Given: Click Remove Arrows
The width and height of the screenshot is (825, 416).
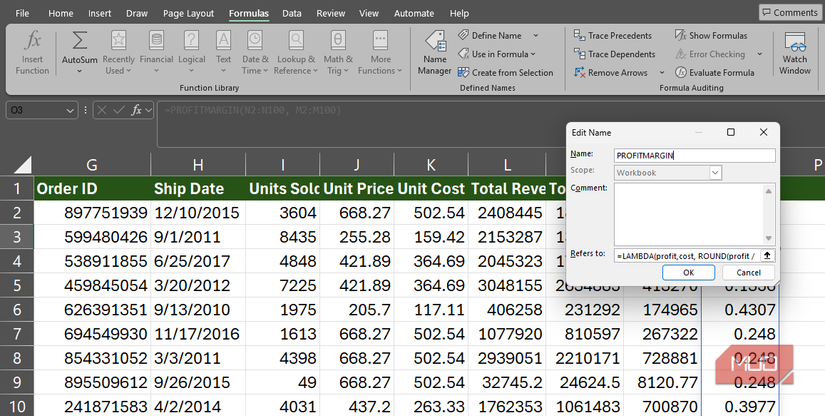Looking at the screenshot, I should click(x=611, y=73).
